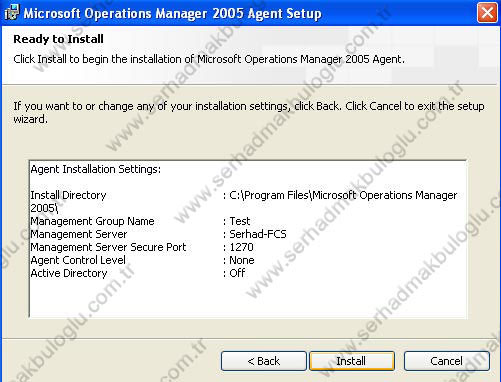Click the Install button
501x382 pixels.
(352, 361)
